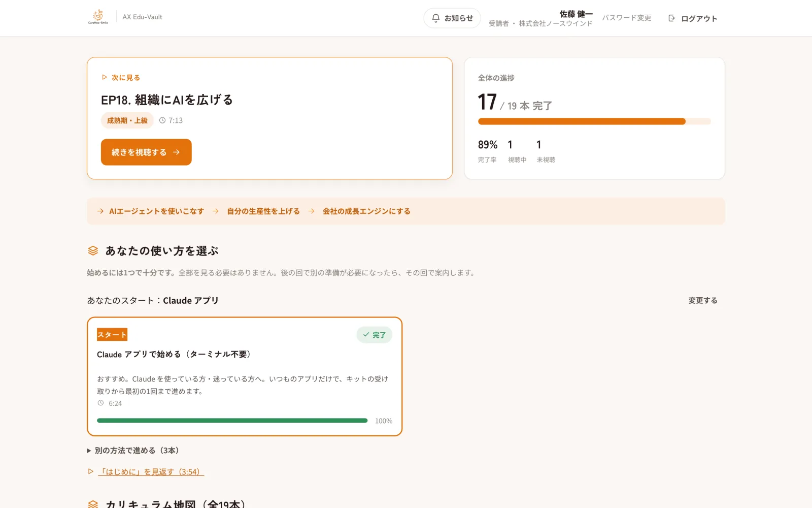Click the 100% progress value
Viewport: 812px width, 508px height.
coord(384,421)
